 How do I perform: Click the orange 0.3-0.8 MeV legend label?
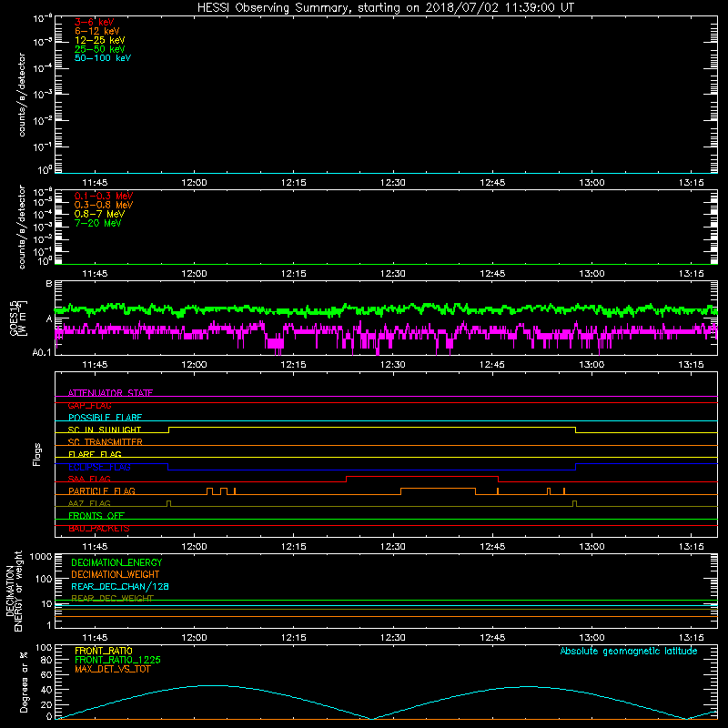(x=104, y=205)
